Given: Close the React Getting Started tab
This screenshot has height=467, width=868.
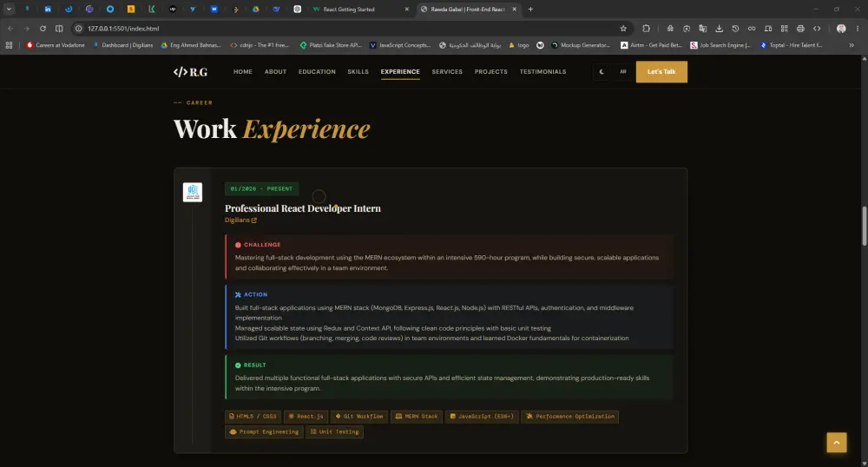Looking at the screenshot, I should tap(407, 10).
